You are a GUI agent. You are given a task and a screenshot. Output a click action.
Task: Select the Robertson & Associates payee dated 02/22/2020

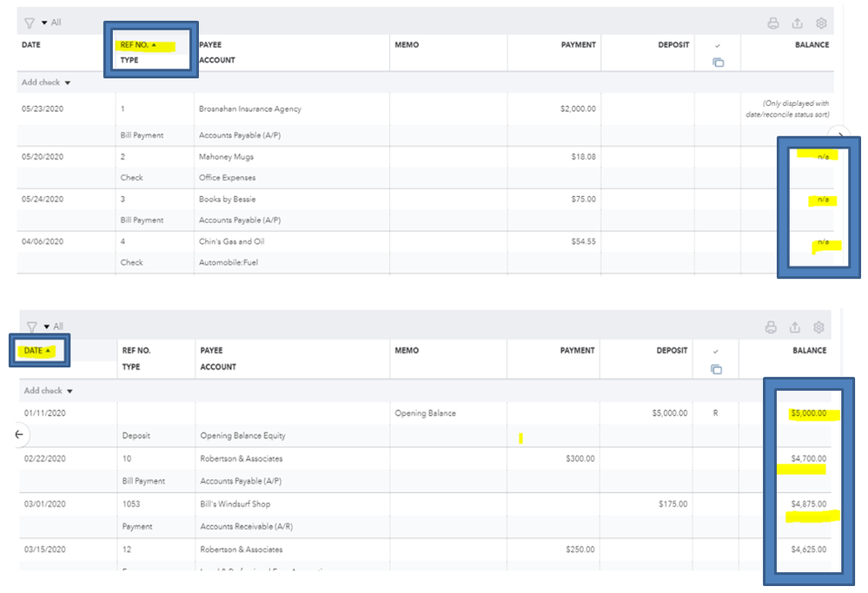tap(242, 458)
